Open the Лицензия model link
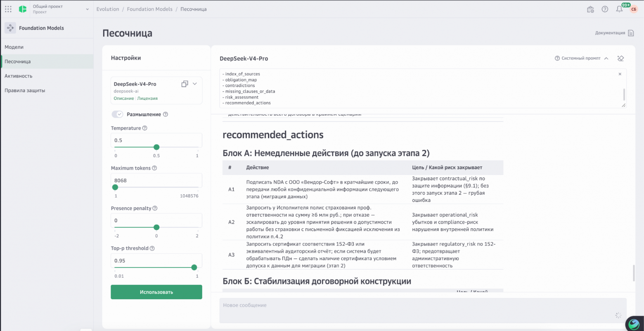This screenshot has height=331, width=644. [147, 98]
